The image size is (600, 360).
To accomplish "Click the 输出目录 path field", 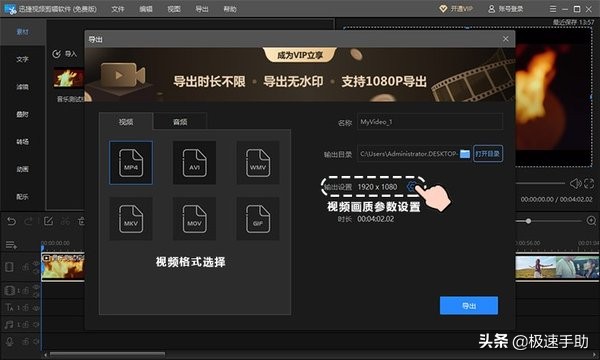I will click(x=408, y=154).
